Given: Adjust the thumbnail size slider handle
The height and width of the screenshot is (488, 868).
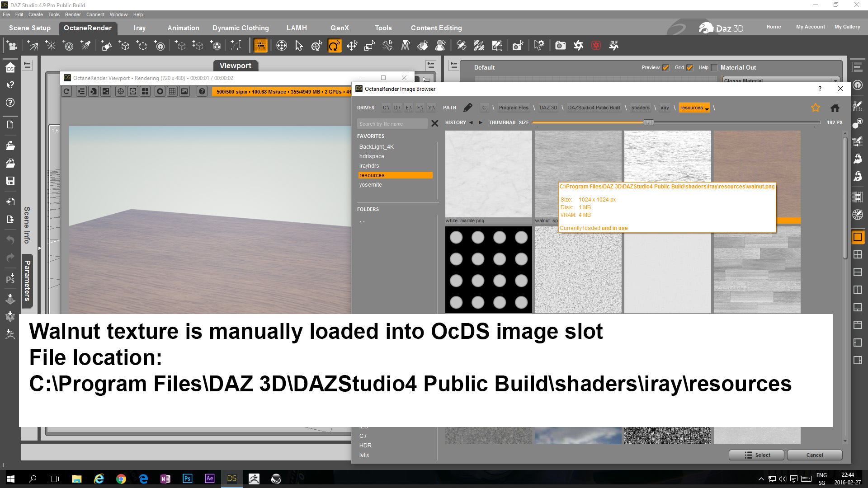Looking at the screenshot, I should coord(648,122).
